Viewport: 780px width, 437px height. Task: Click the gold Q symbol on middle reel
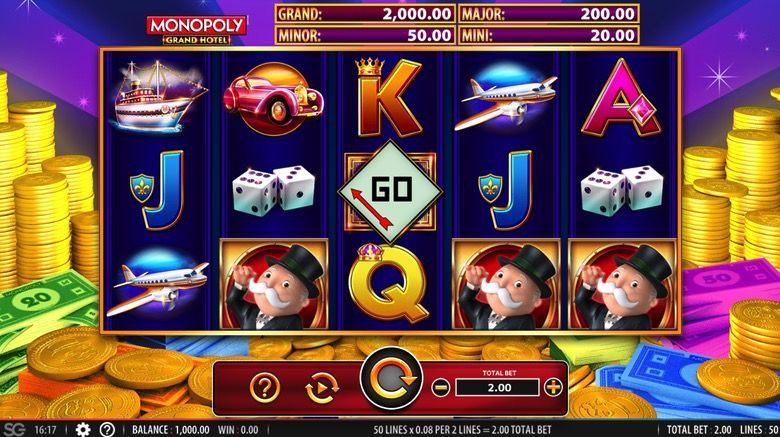pyautogui.click(x=388, y=283)
